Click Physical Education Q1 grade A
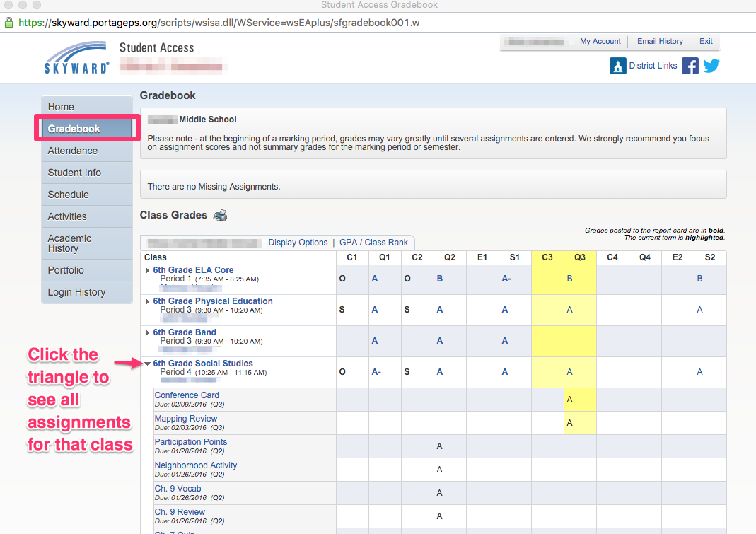This screenshot has width=756, height=534. coord(375,310)
